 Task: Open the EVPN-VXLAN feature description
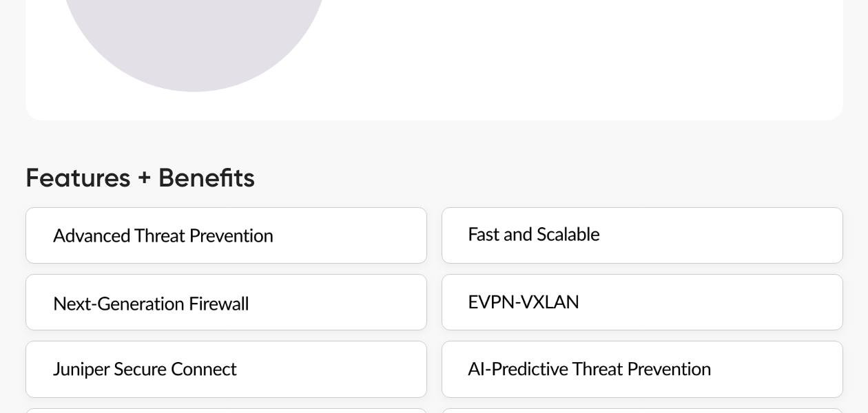642,302
